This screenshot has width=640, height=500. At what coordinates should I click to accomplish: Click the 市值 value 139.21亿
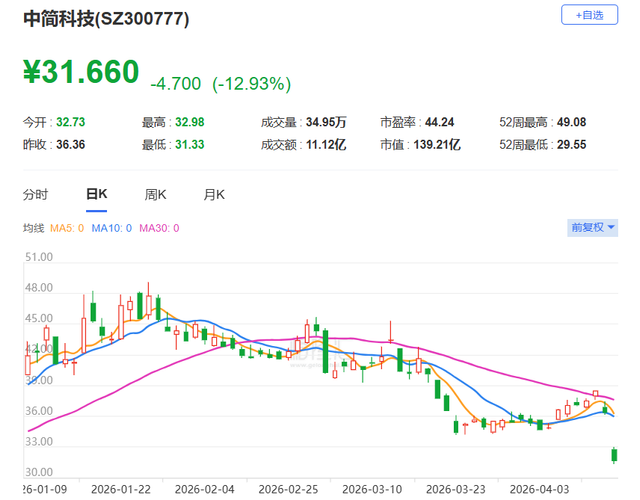point(437,144)
